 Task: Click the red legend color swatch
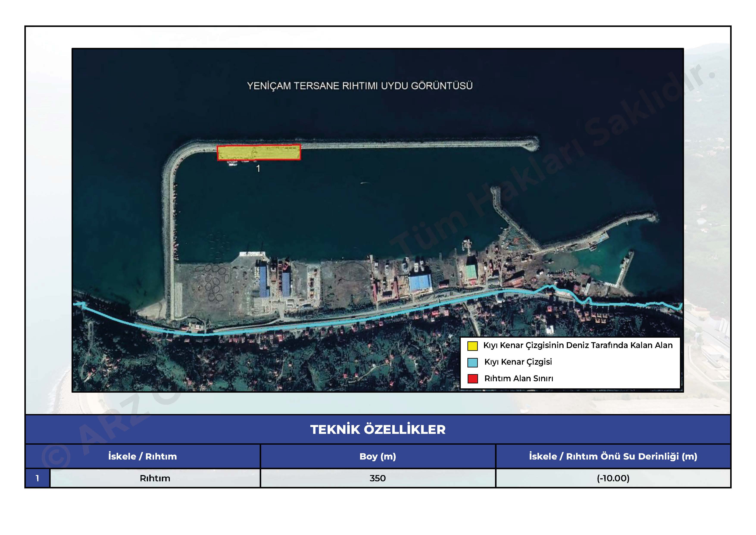tap(472, 378)
